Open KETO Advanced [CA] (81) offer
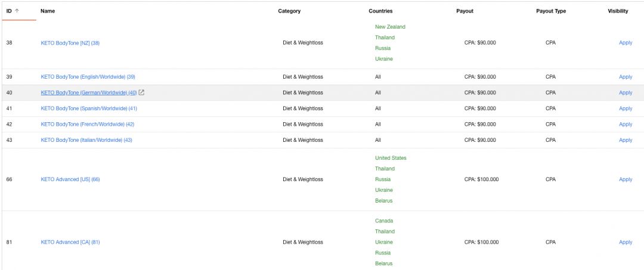This screenshot has height=270, width=644. point(70,242)
